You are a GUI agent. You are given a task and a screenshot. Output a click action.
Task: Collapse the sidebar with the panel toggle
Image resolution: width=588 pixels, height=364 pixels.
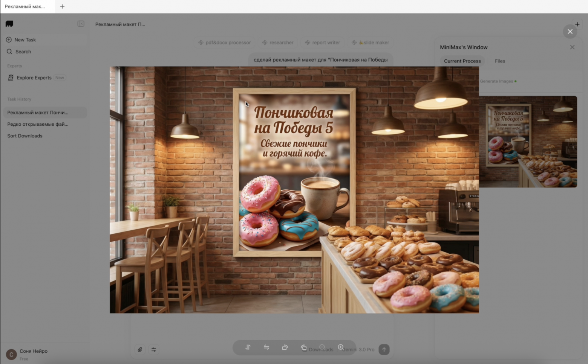81,23
